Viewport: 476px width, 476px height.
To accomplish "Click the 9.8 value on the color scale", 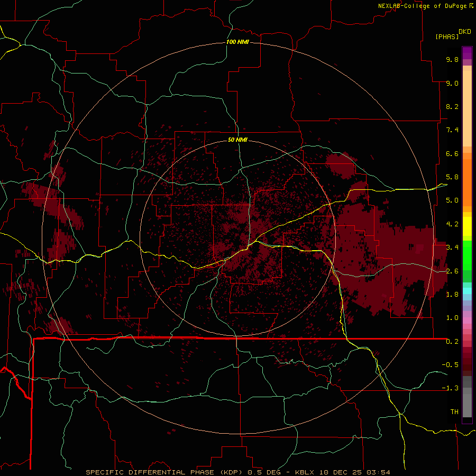I will (x=452, y=59).
